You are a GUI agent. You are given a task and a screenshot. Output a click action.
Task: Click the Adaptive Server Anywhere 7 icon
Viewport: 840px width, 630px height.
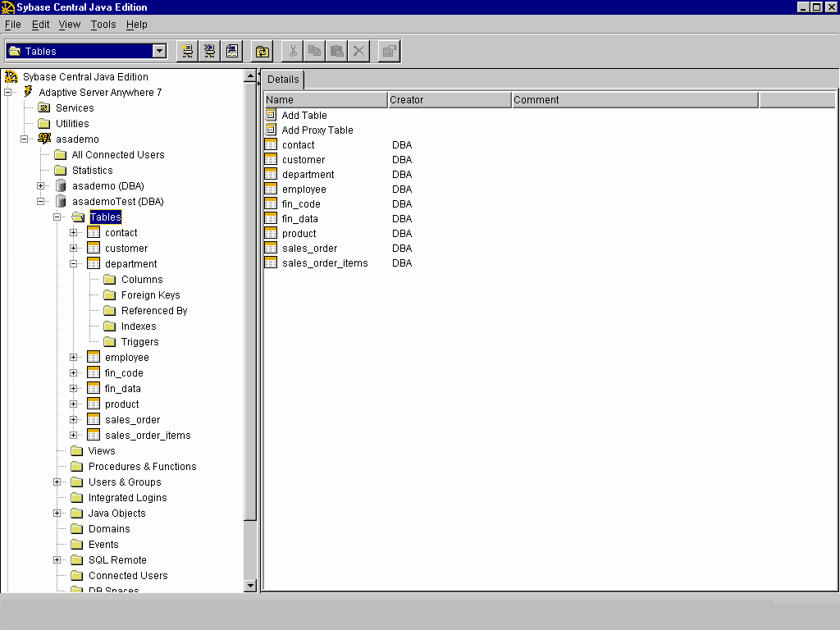tap(29, 93)
